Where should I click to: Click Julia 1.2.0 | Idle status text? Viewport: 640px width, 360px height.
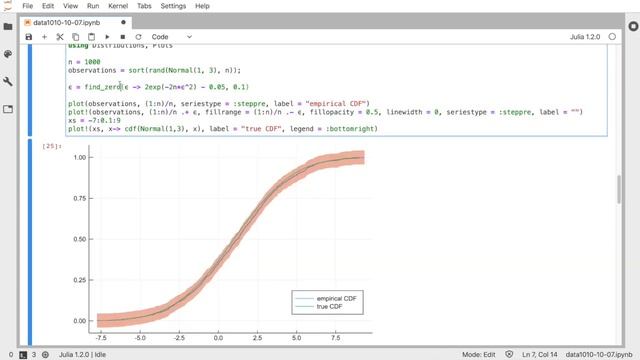coord(82,355)
